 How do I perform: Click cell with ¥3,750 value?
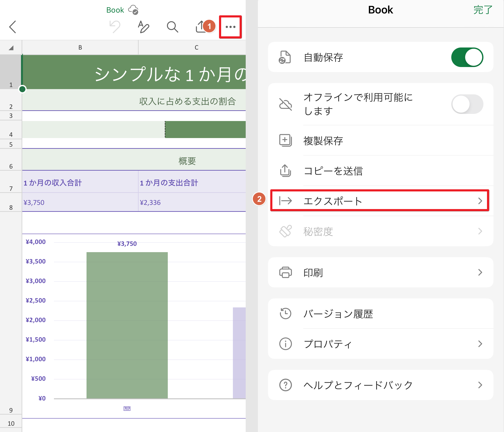point(80,202)
